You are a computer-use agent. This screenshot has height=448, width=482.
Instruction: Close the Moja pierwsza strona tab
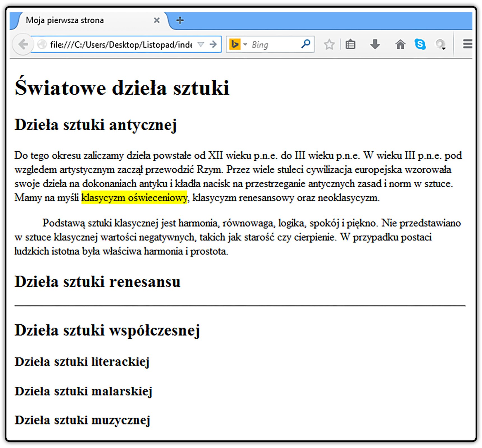[x=157, y=20]
